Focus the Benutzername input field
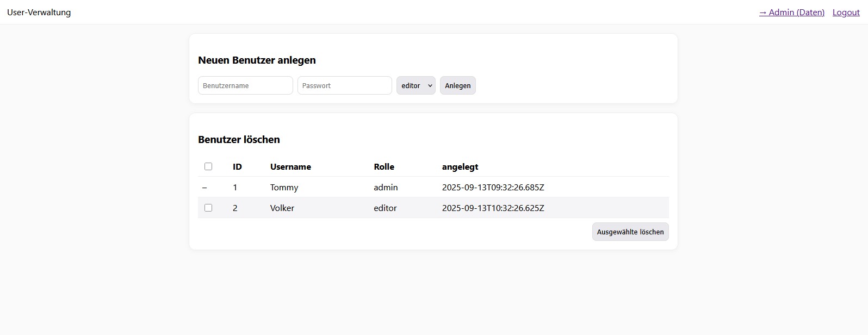Image resolution: width=868 pixels, height=335 pixels. point(245,85)
